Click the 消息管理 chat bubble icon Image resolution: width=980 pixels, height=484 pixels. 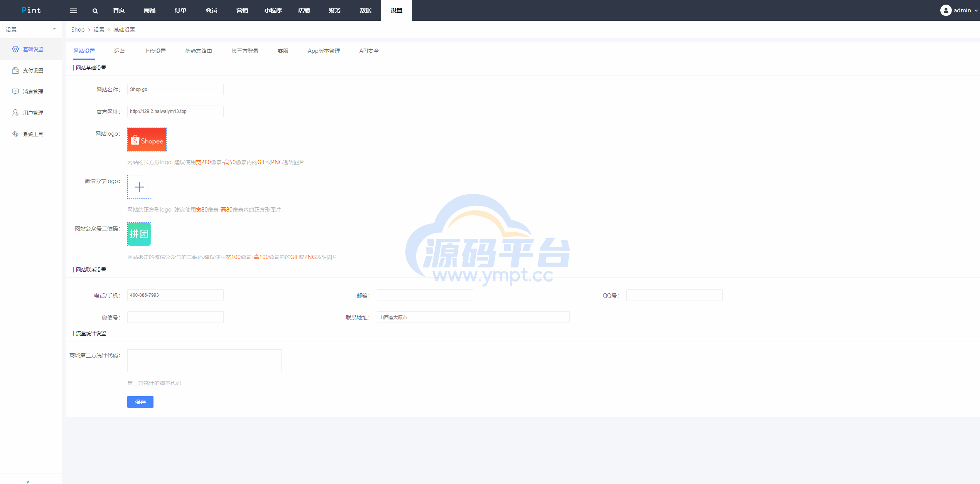point(15,92)
